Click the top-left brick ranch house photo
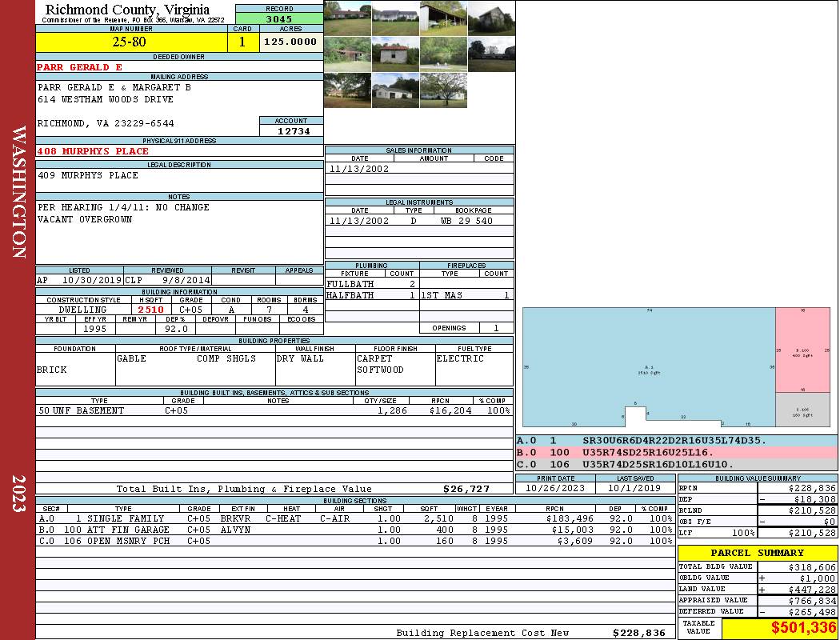 pos(347,18)
